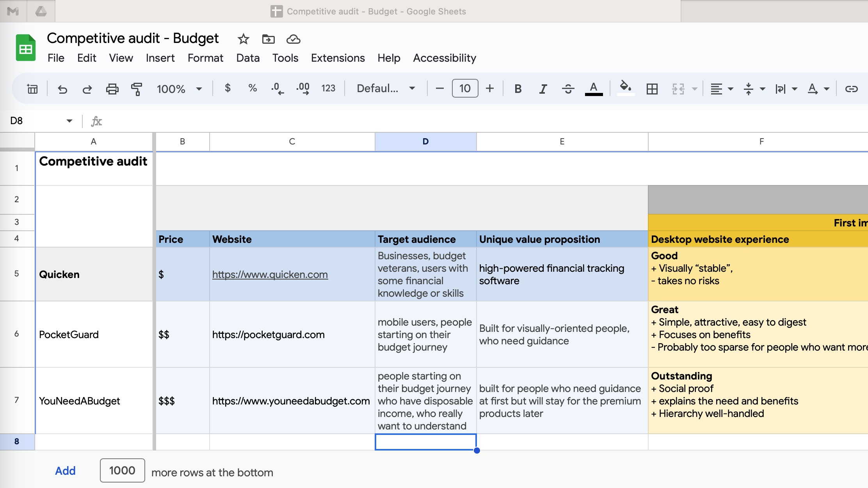Check cloud save status icon

tap(293, 39)
